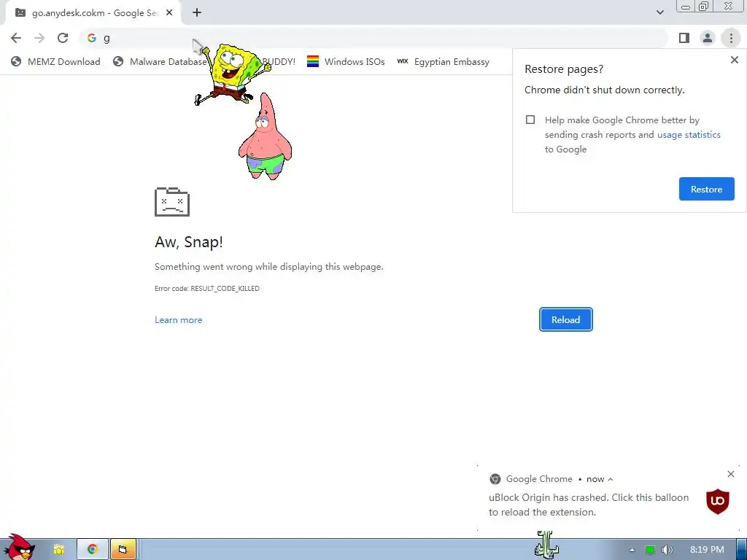Open the volume speaker tray icon
Screen dimensions: 747x560
667,550
